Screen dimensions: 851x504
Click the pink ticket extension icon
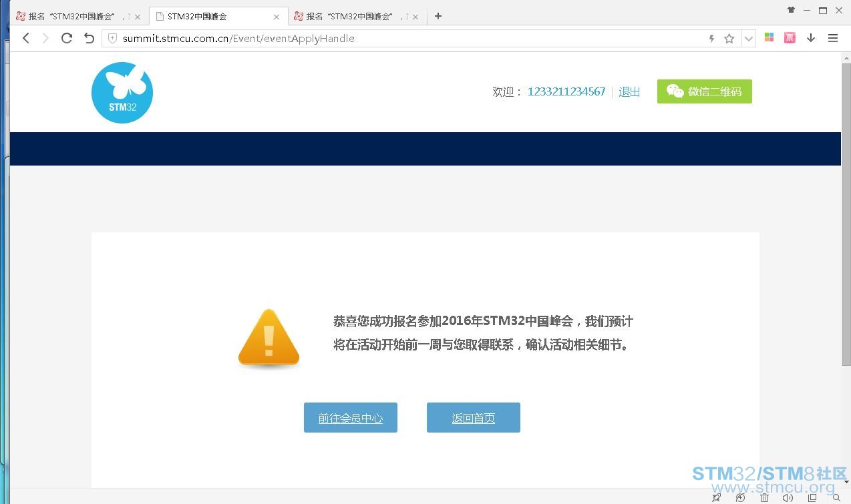[x=790, y=38]
